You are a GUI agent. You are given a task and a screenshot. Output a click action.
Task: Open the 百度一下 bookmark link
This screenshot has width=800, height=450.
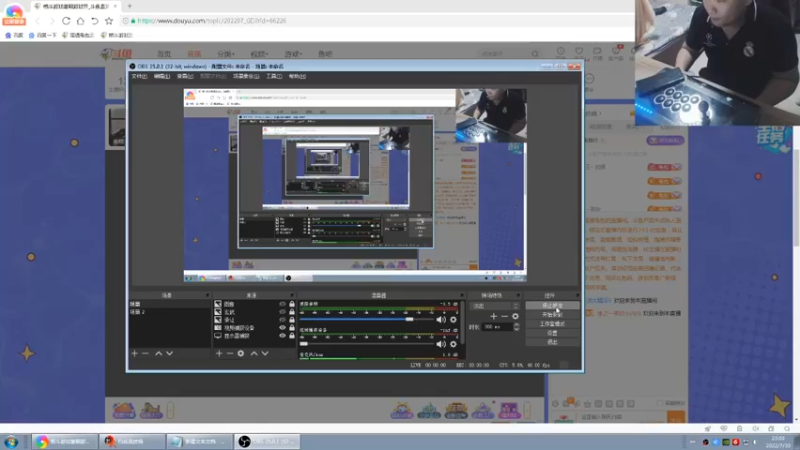tap(43, 35)
